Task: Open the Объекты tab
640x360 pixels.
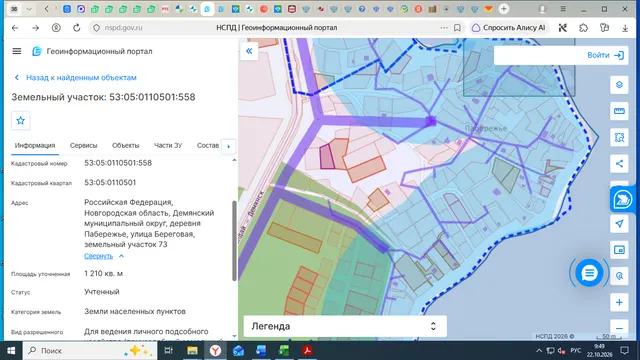Action: (126, 145)
